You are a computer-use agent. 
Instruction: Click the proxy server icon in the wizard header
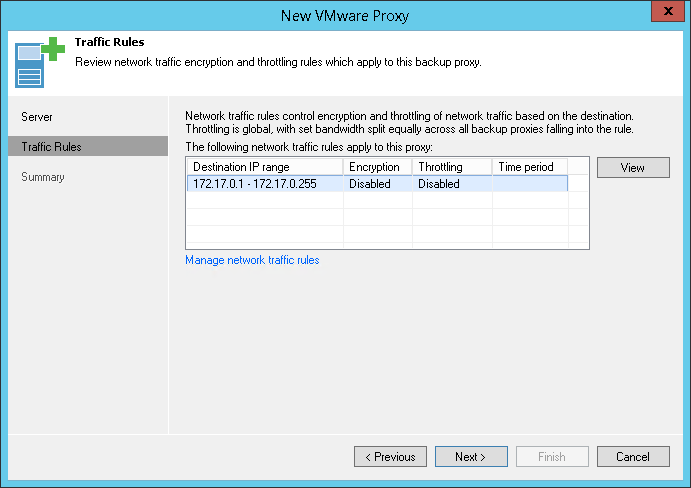40,62
